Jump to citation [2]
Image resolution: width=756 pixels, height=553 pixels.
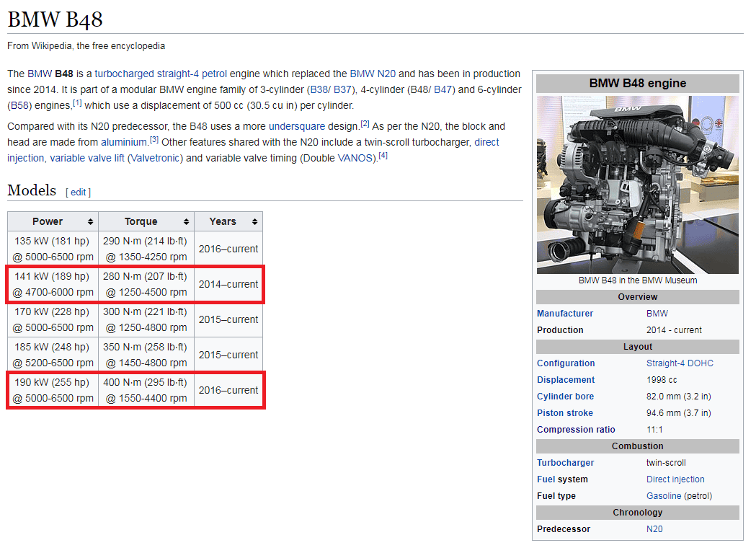365,124
